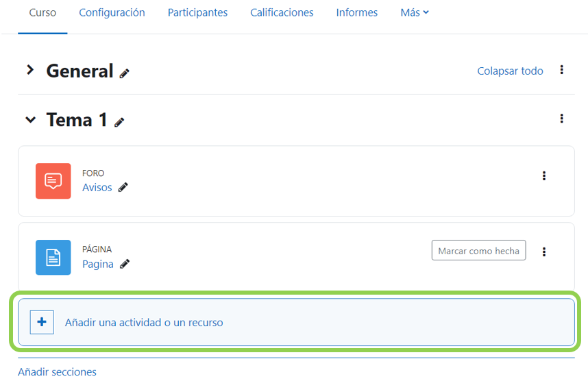Click pencil icon next to Tema 1
The image size is (588, 381).
(x=119, y=122)
